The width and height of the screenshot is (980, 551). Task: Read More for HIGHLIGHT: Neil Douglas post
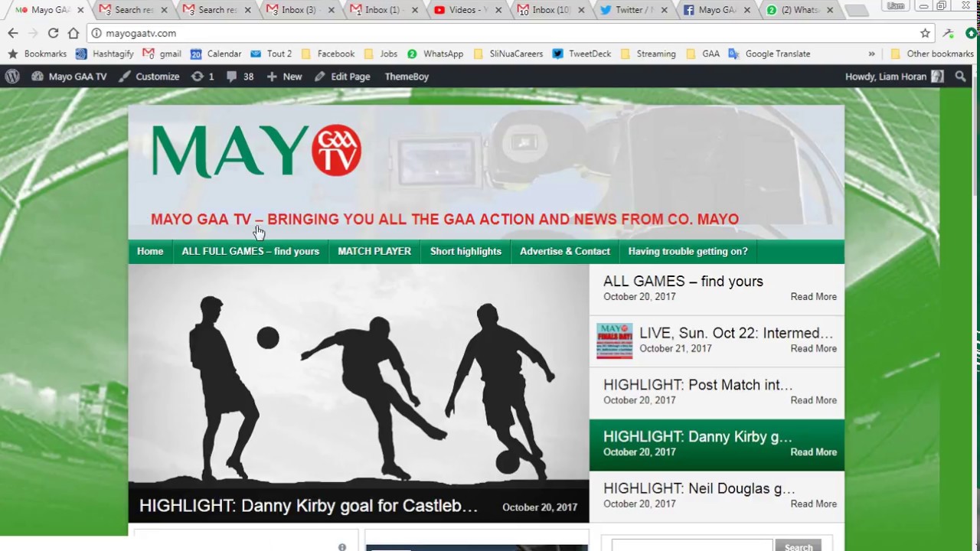pos(813,504)
